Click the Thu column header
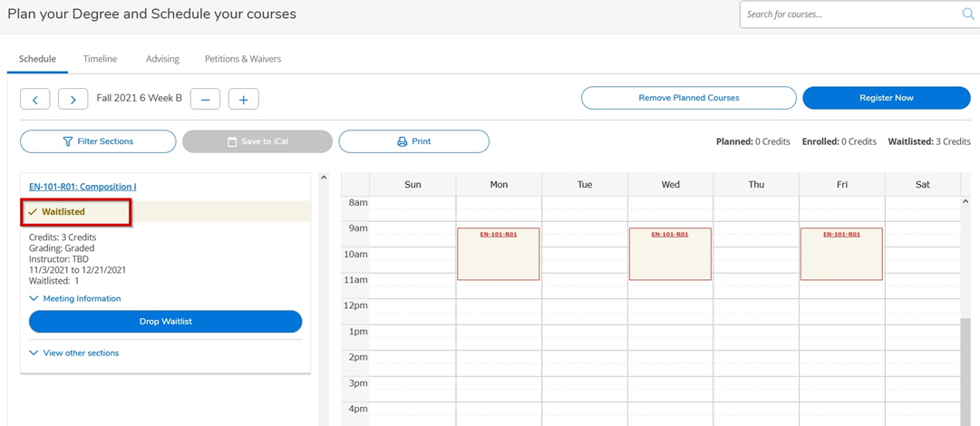 pos(756,184)
